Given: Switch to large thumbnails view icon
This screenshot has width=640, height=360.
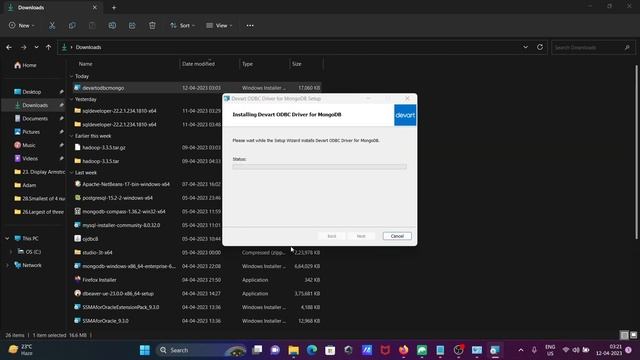Looking at the screenshot, I should coord(633,335).
